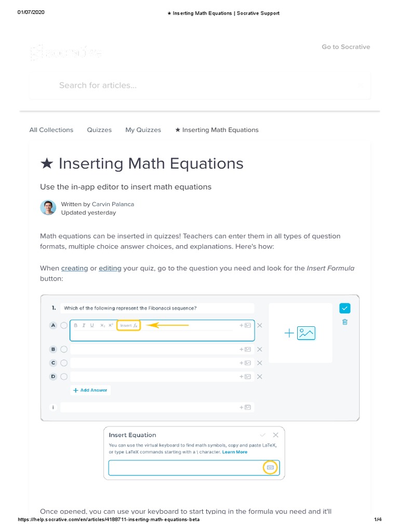This screenshot has height=532, width=399.
Task: Click the large add question image placeholder
Action: pos(300,333)
